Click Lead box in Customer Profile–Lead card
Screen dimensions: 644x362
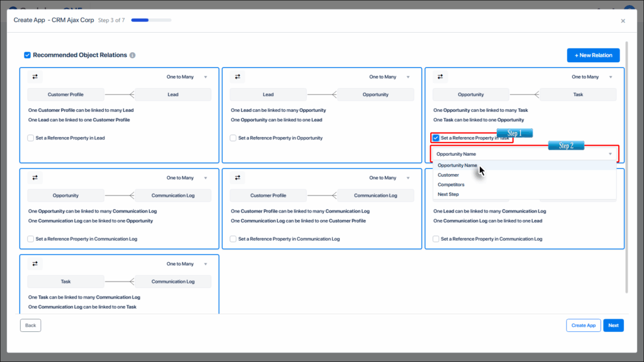pyautogui.click(x=173, y=94)
